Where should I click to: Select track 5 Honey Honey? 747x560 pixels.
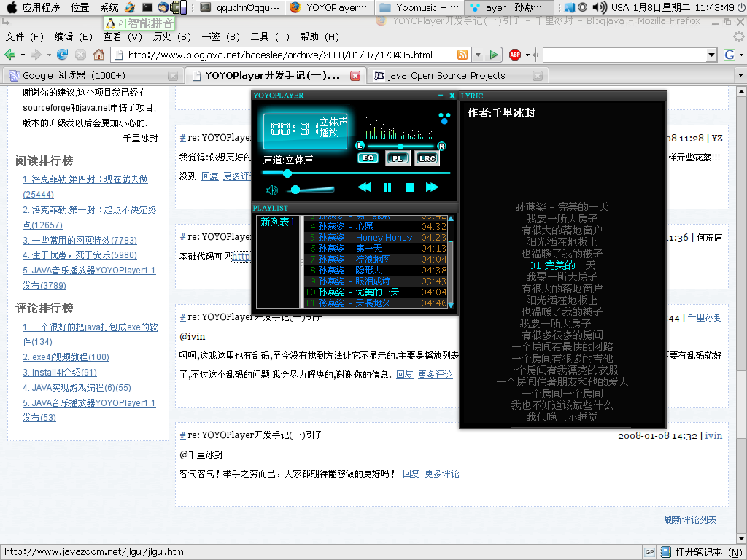[376, 238]
